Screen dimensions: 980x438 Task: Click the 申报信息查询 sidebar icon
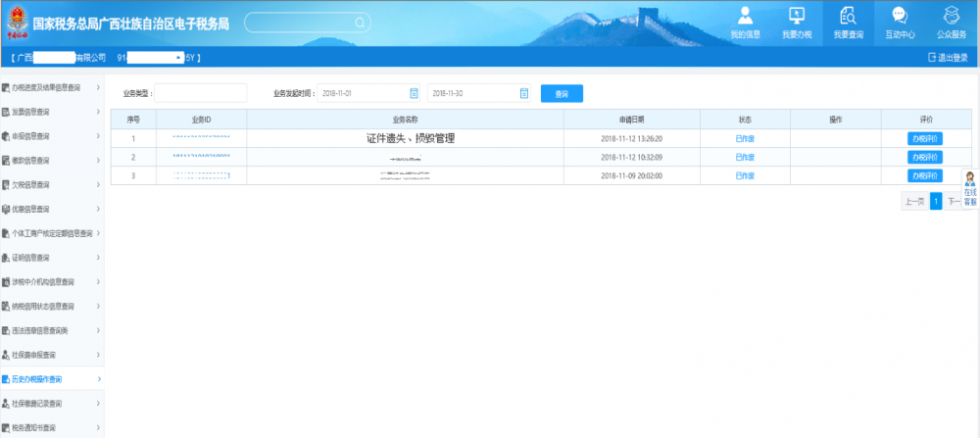click(x=6, y=136)
